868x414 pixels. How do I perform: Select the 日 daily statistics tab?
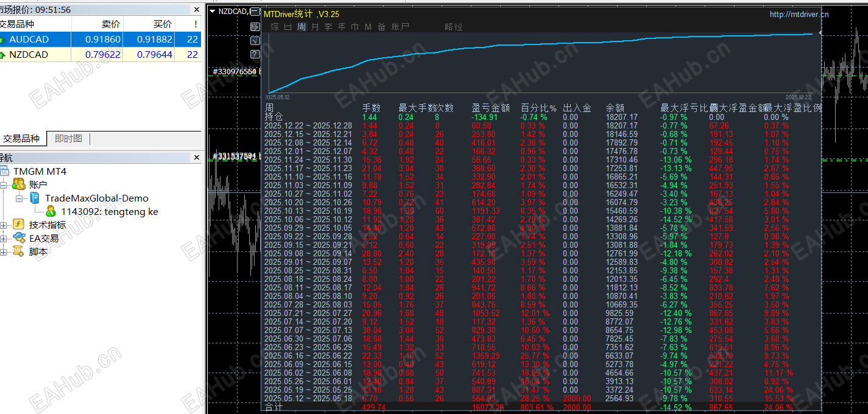coord(288,27)
